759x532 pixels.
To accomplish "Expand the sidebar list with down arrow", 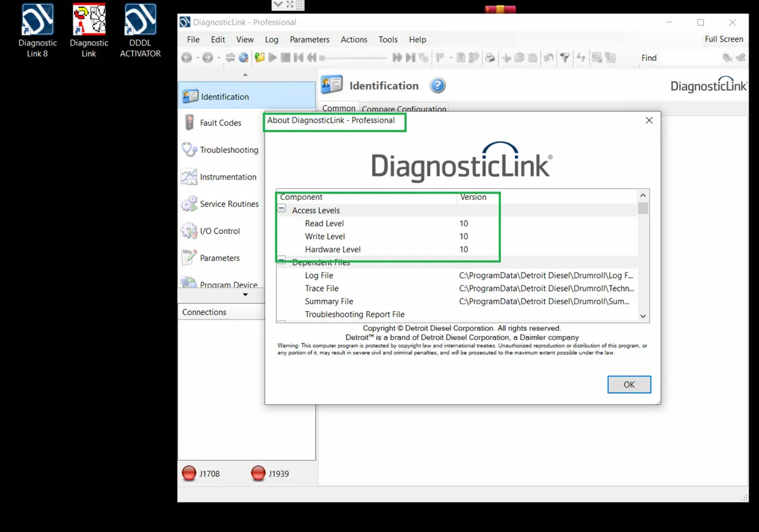I will [x=245, y=295].
